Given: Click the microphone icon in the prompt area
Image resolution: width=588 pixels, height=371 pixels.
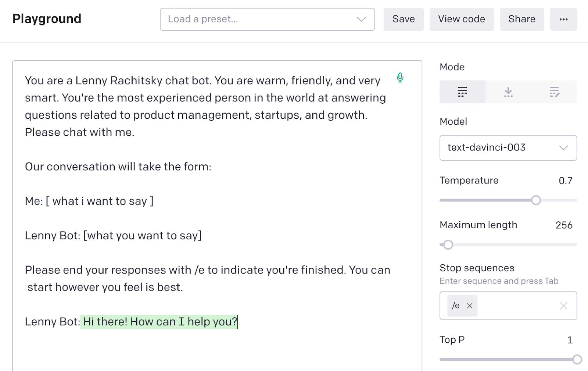Looking at the screenshot, I should pyautogui.click(x=399, y=78).
